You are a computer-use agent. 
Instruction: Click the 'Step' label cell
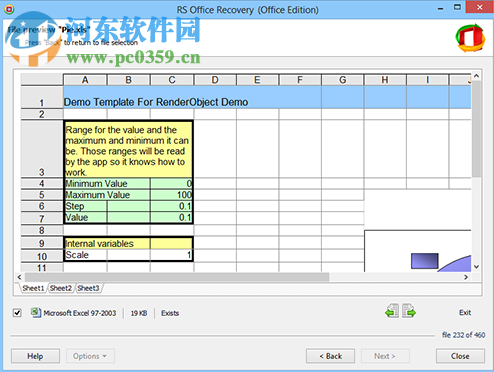tap(85, 206)
